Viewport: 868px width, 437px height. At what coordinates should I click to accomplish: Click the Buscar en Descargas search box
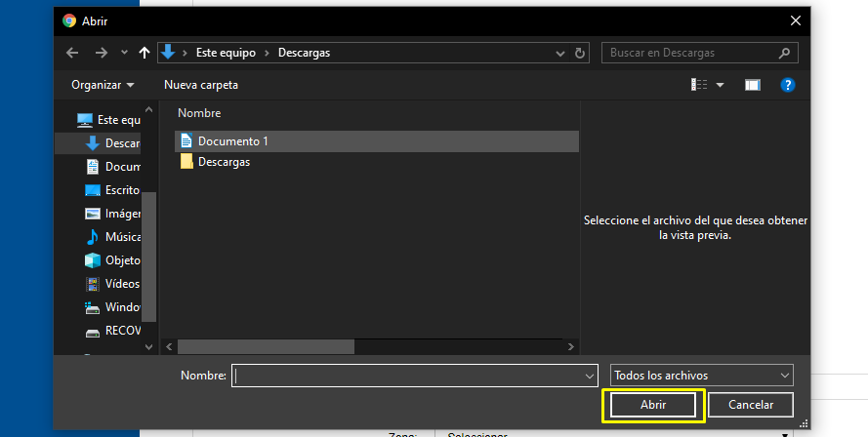coord(689,53)
